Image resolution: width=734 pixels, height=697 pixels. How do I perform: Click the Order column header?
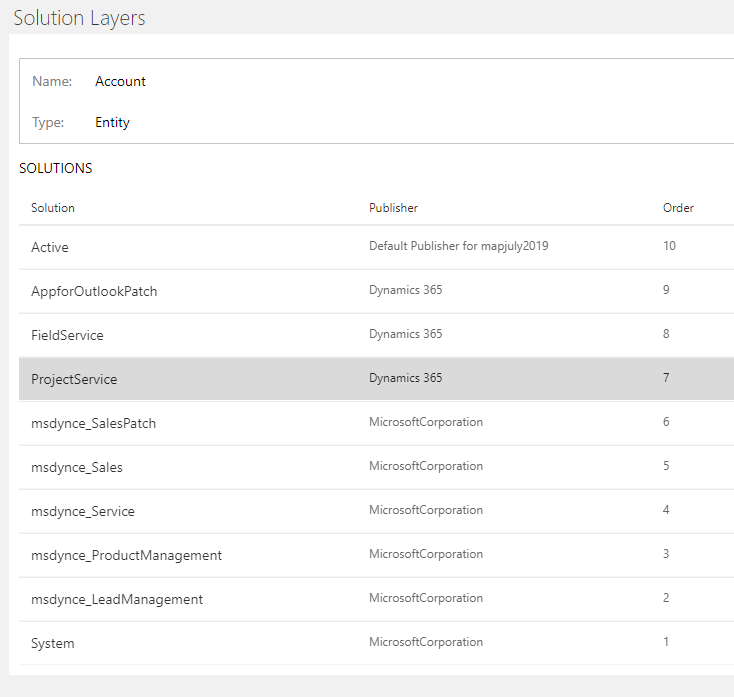click(x=678, y=208)
